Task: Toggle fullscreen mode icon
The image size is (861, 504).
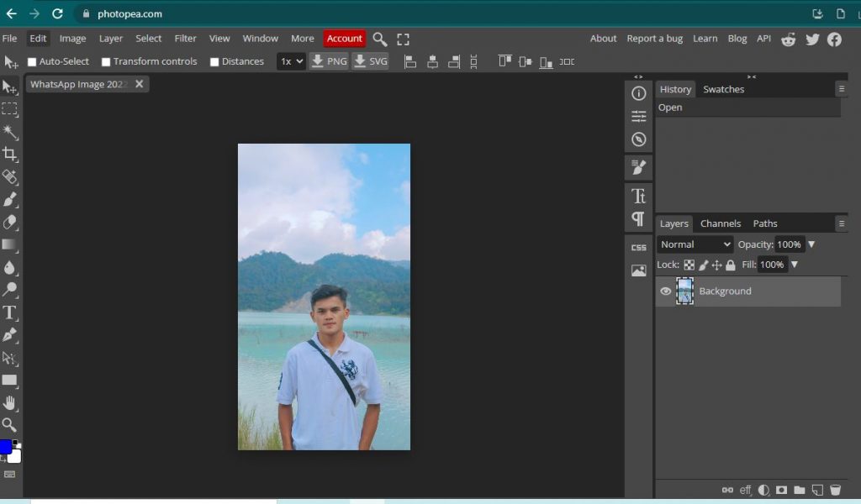Action: click(x=403, y=39)
